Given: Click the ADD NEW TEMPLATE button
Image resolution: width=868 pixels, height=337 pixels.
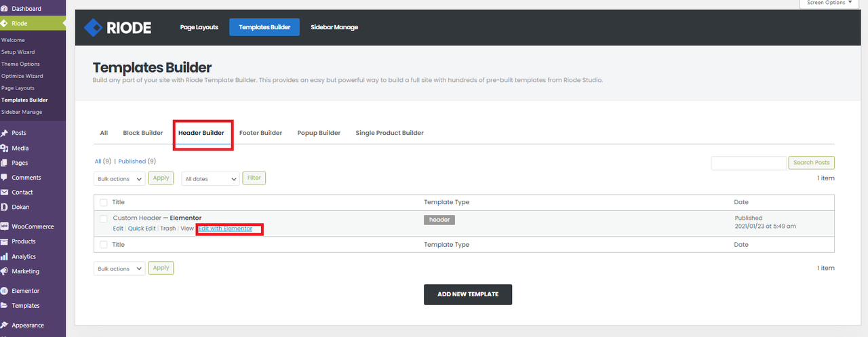Looking at the screenshot, I should 468,294.
